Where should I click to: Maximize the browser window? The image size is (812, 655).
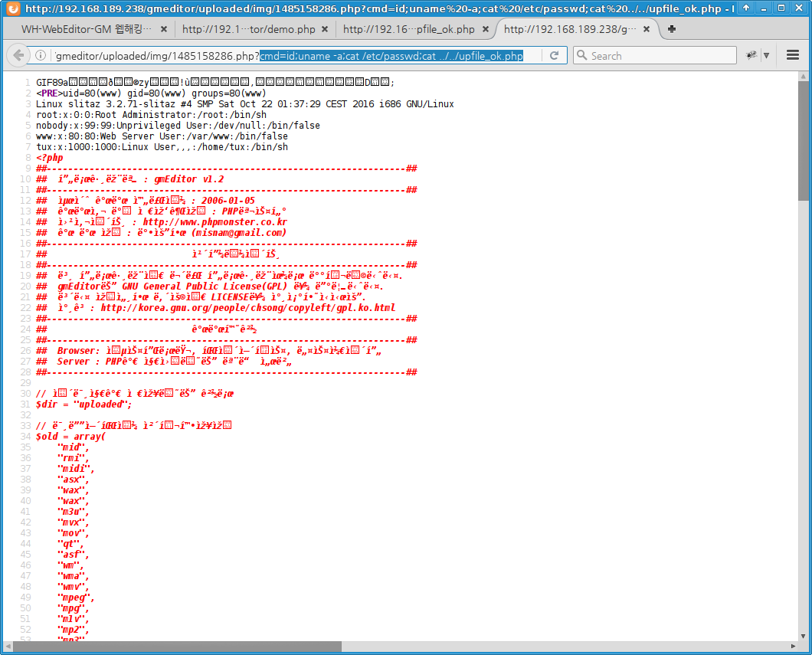click(781, 8)
